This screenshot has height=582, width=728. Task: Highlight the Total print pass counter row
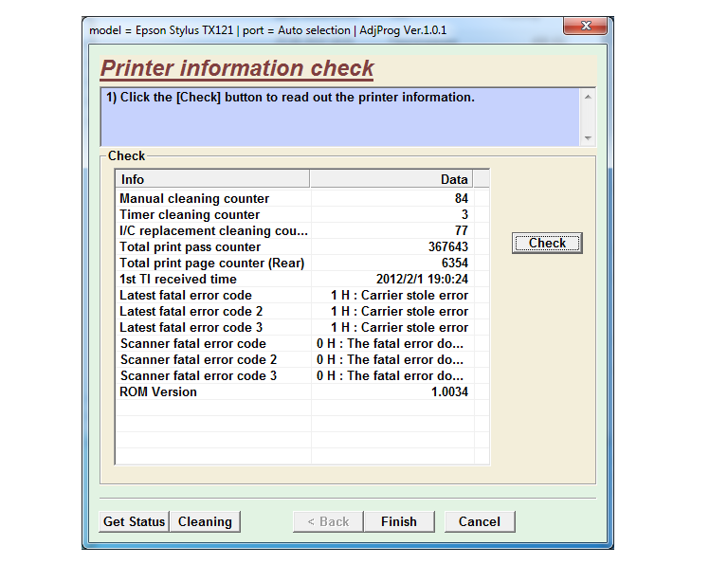click(x=190, y=247)
